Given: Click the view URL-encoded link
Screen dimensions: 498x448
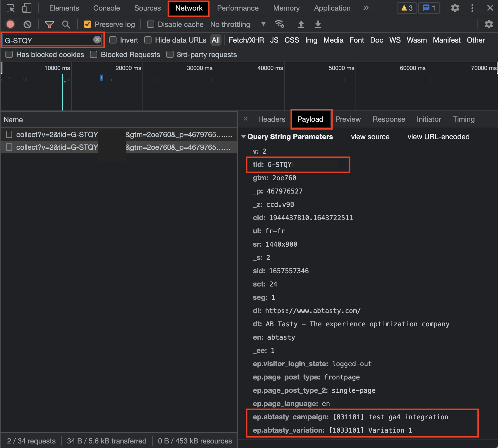Looking at the screenshot, I should tap(438, 137).
